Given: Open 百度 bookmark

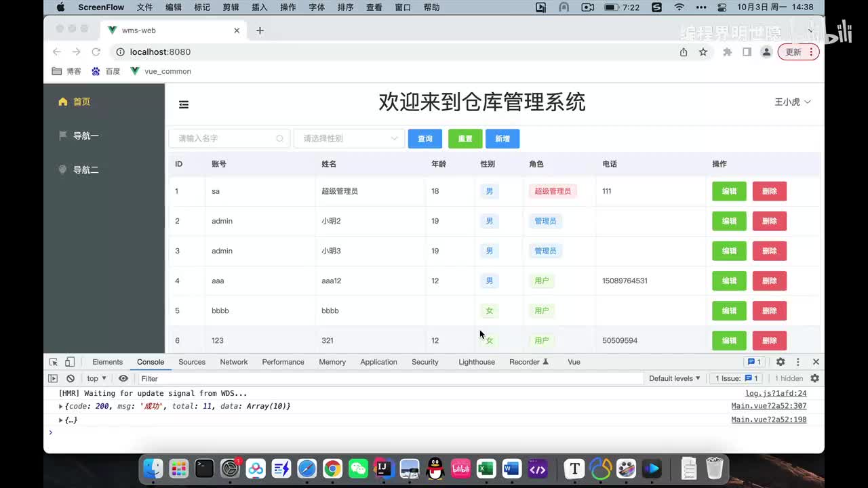Looking at the screenshot, I should click(x=106, y=71).
